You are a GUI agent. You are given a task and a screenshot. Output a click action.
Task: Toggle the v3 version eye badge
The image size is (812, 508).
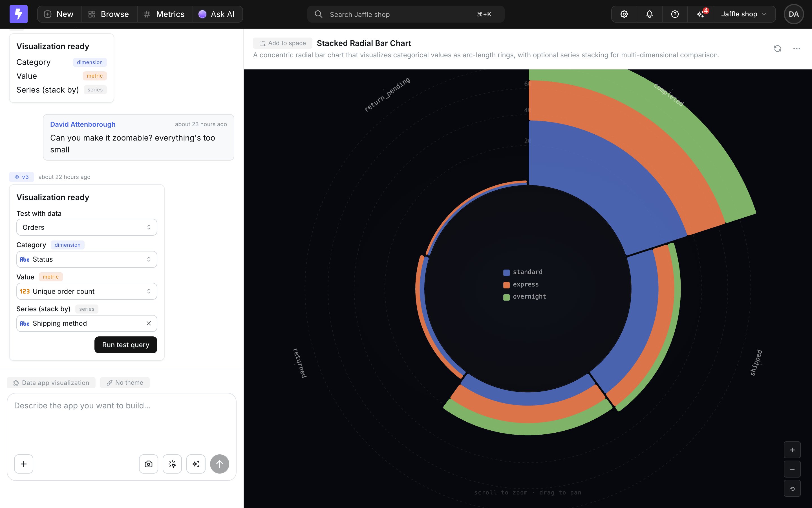(21, 177)
